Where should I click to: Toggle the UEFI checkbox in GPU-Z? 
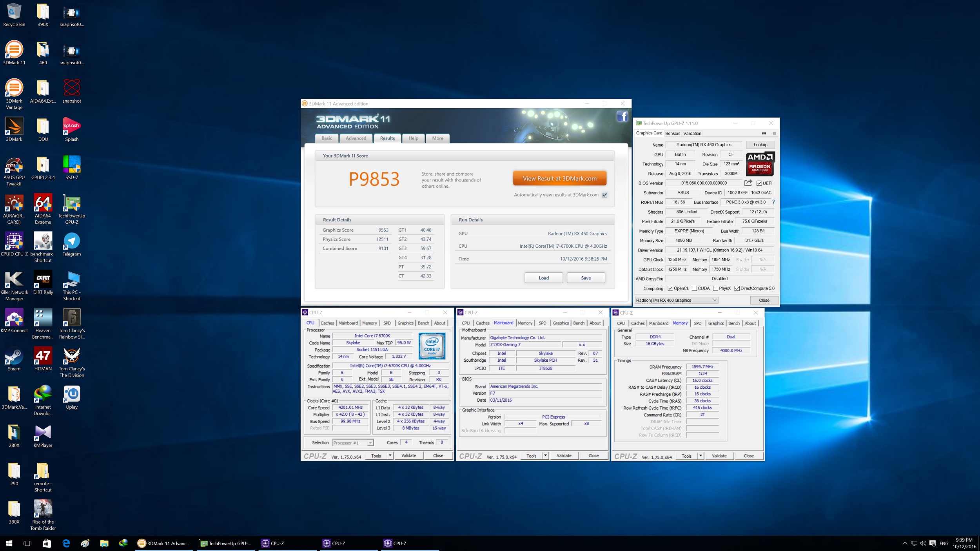click(759, 183)
